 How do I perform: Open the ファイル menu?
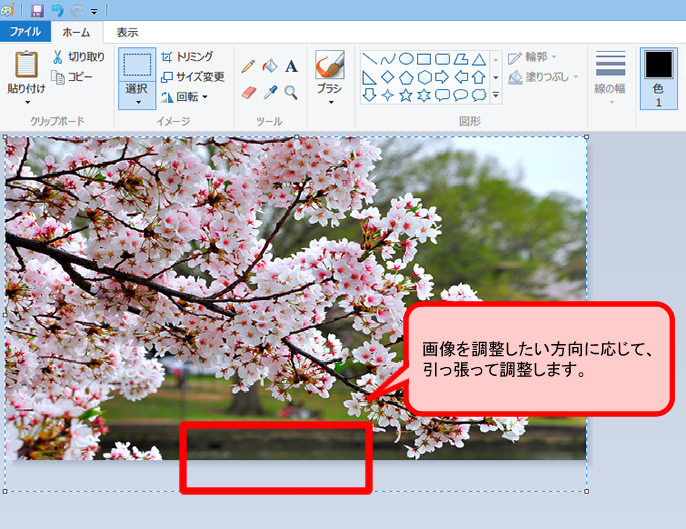(25, 32)
